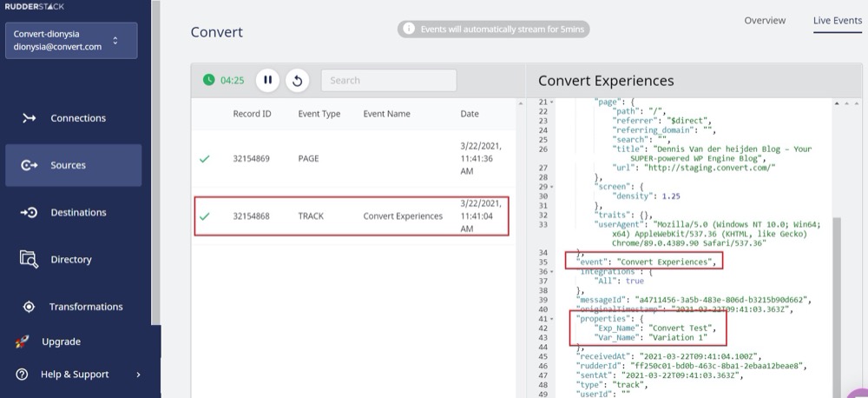Click the 11:41:36 AM date cell
Screen dimensions: 868x398
[x=481, y=158]
